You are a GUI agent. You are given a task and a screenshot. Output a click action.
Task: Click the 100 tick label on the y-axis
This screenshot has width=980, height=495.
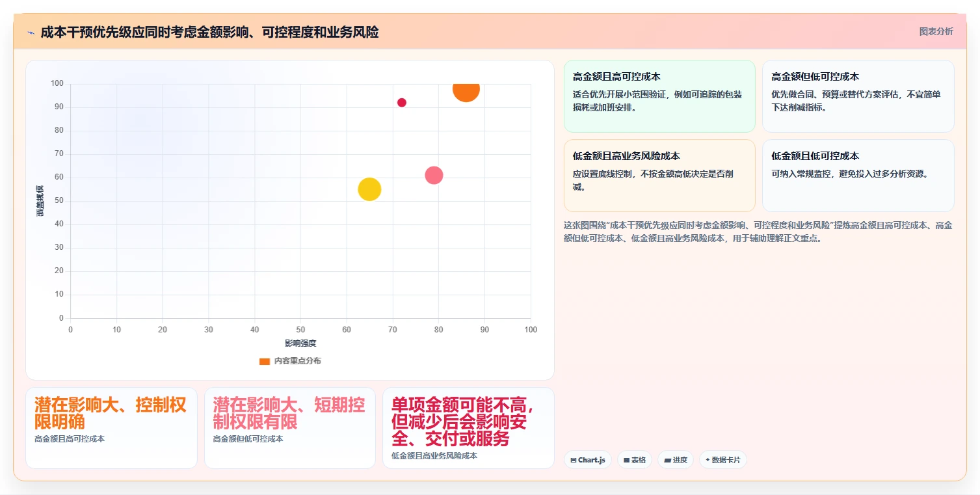tap(57, 83)
